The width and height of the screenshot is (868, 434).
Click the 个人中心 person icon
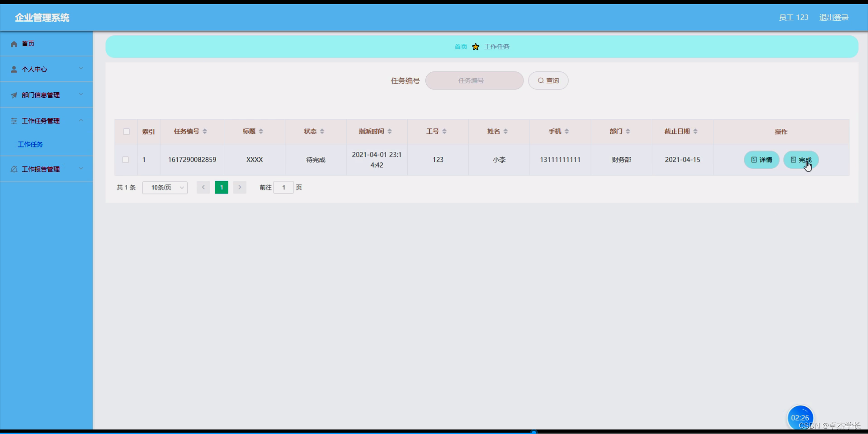coord(14,69)
